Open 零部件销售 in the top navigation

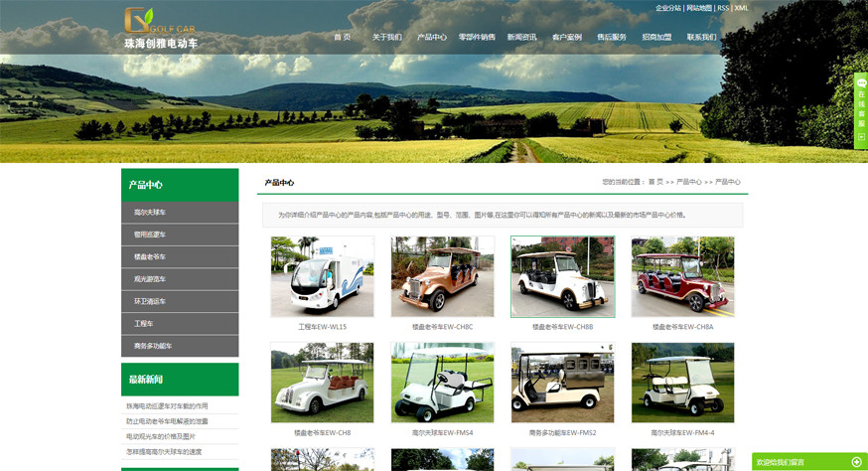click(x=477, y=37)
